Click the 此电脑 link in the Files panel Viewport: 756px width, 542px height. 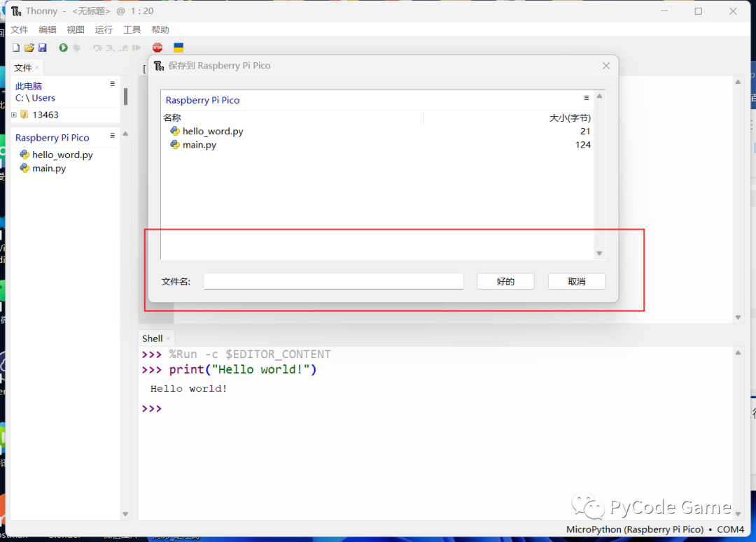pos(29,86)
